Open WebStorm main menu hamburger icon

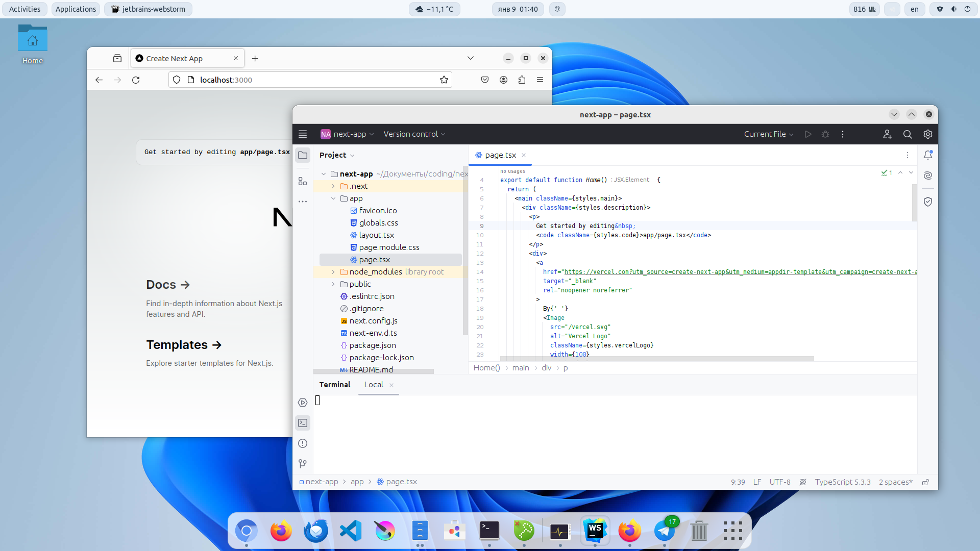coord(303,134)
